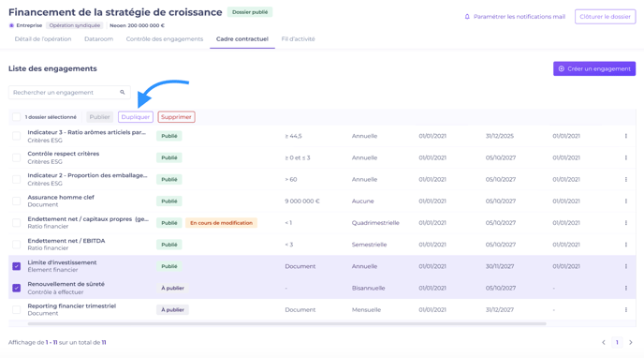644x358 pixels.
Task: Open the Indicateur 3 - Ratio arômes engagement title
Action: (x=87, y=132)
